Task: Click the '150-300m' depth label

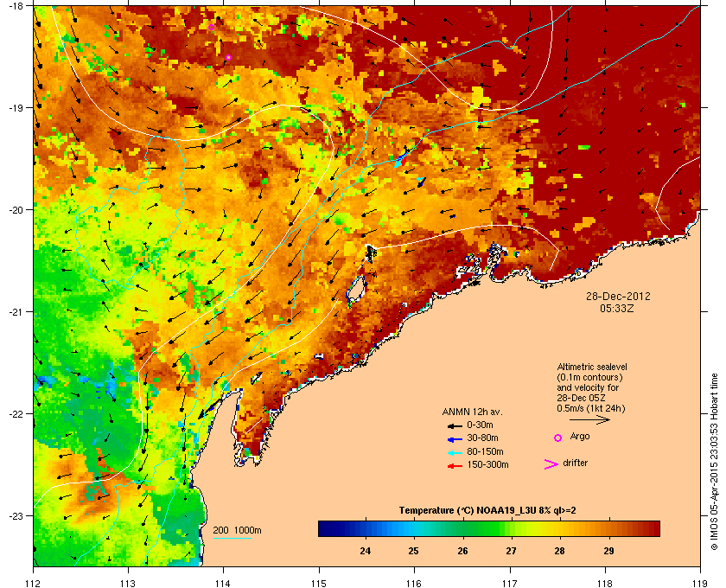Action: click(x=488, y=464)
